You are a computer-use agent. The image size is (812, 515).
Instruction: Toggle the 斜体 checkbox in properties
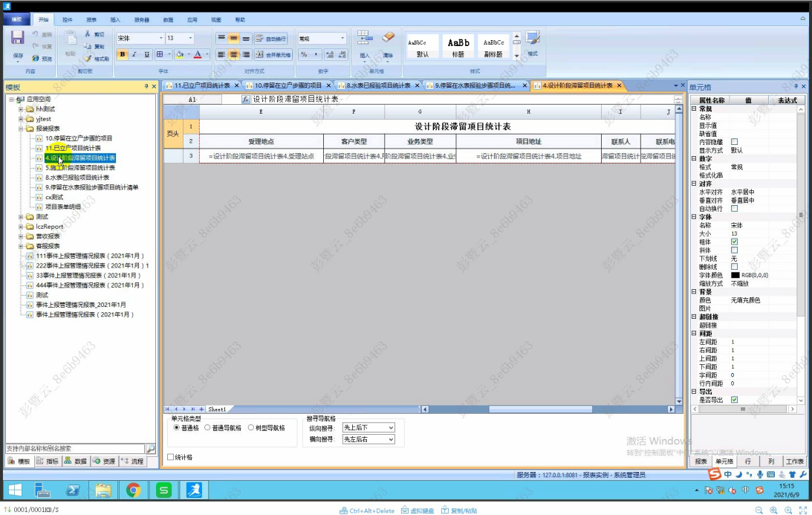coord(735,250)
